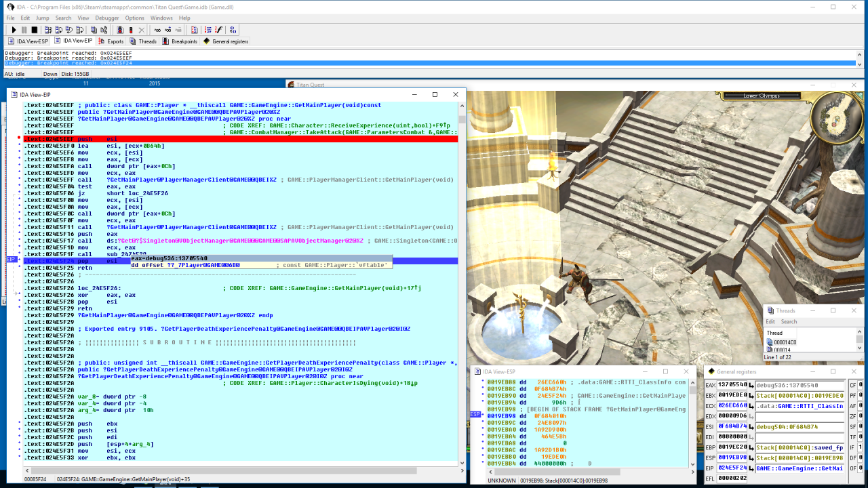Click the Step into toolbar icon
Image resolution: width=868 pixels, height=488 pixels.
[48, 30]
